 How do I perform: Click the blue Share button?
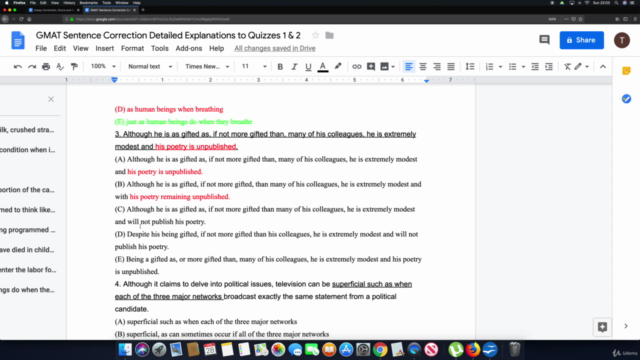pyautogui.click(x=581, y=40)
